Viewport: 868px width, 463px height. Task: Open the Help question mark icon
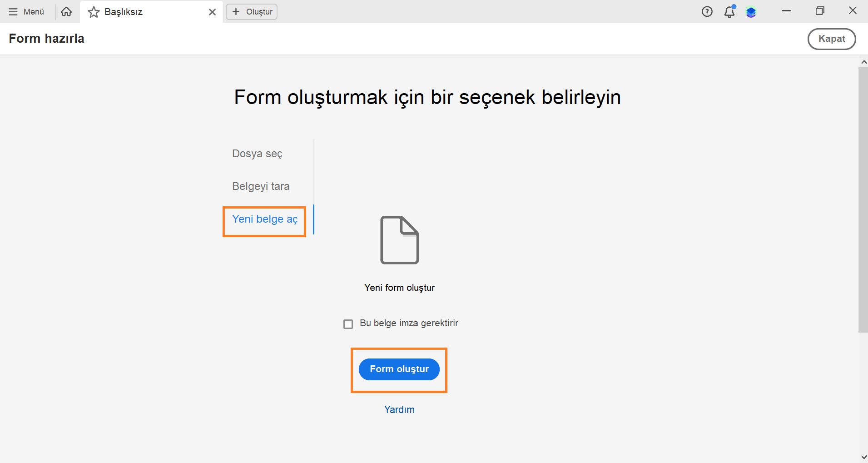tap(707, 11)
